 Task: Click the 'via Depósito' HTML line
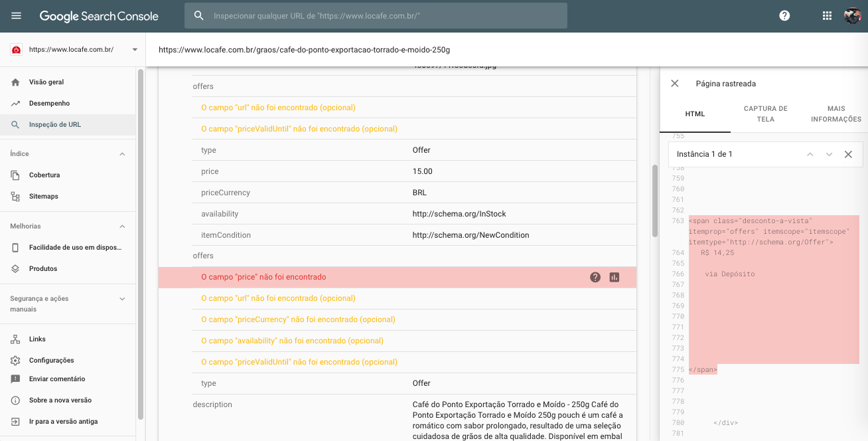(x=730, y=274)
